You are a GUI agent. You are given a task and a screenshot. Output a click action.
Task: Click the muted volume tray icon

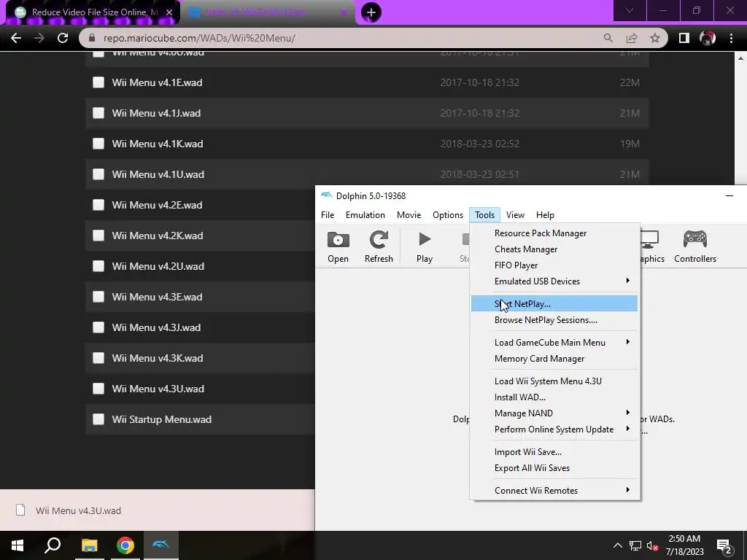tap(652, 545)
